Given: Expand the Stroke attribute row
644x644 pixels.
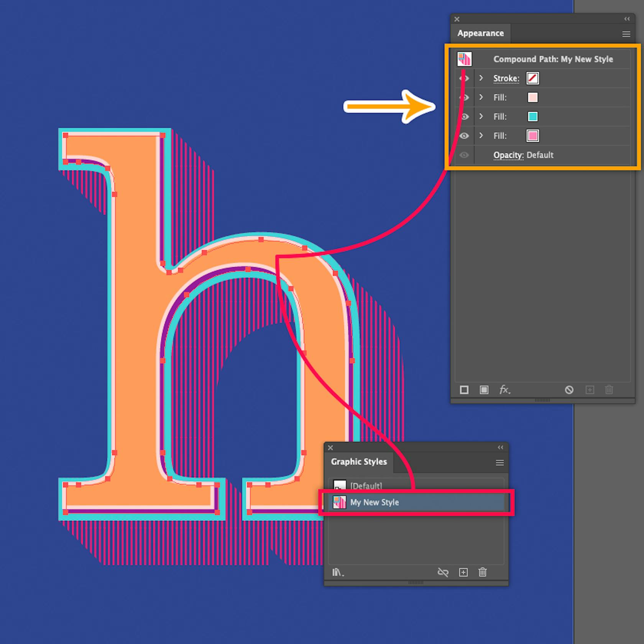Looking at the screenshot, I should click(x=481, y=78).
